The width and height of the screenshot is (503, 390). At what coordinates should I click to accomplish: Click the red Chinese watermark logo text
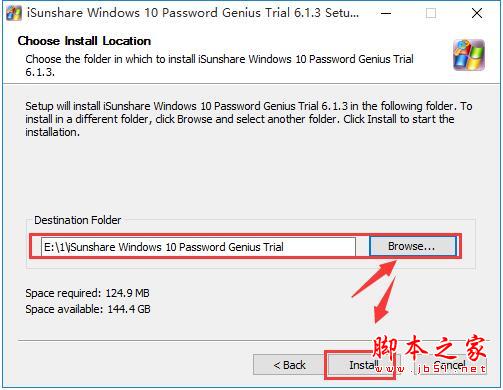click(x=429, y=348)
